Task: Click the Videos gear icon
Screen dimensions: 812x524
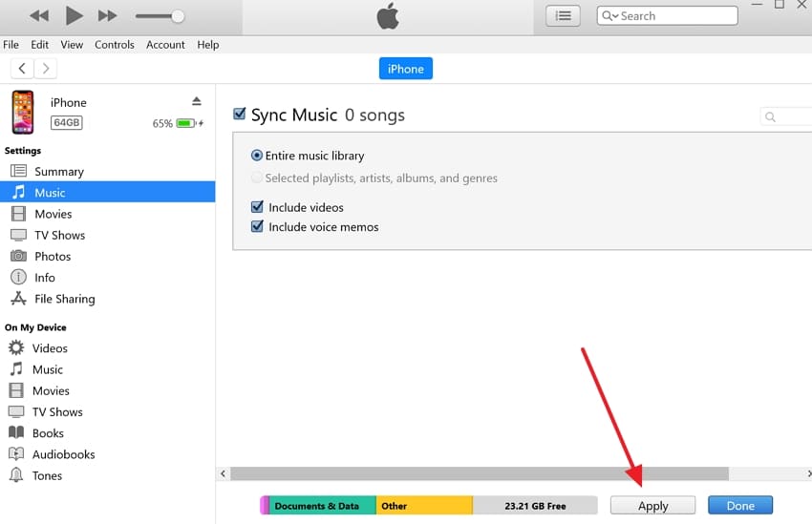Action: [x=16, y=347]
